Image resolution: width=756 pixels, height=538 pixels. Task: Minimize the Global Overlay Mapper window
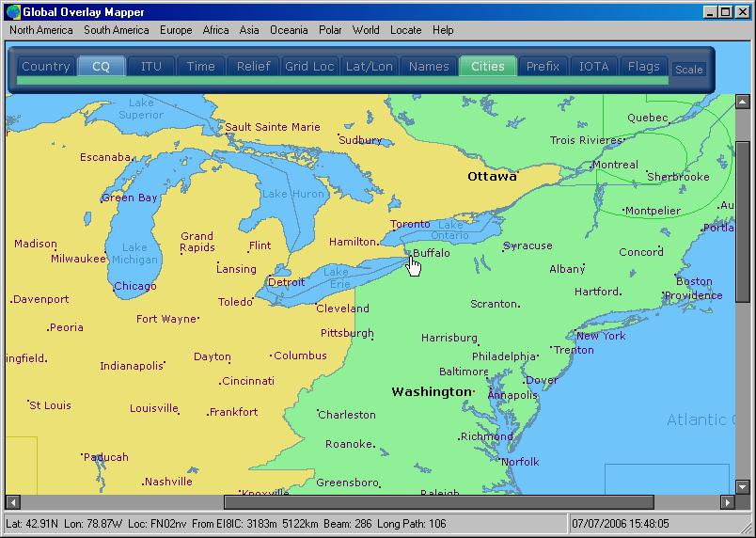click(x=709, y=12)
